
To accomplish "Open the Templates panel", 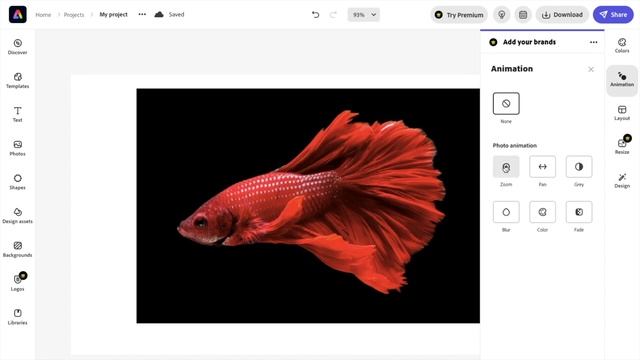I will pyautogui.click(x=18, y=80).
